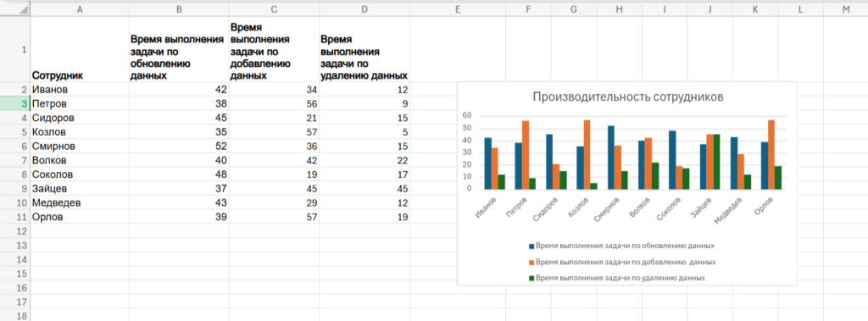Click value 48 in Соколов's row
The image size is (868, 321).
click(x=179, y=174)
